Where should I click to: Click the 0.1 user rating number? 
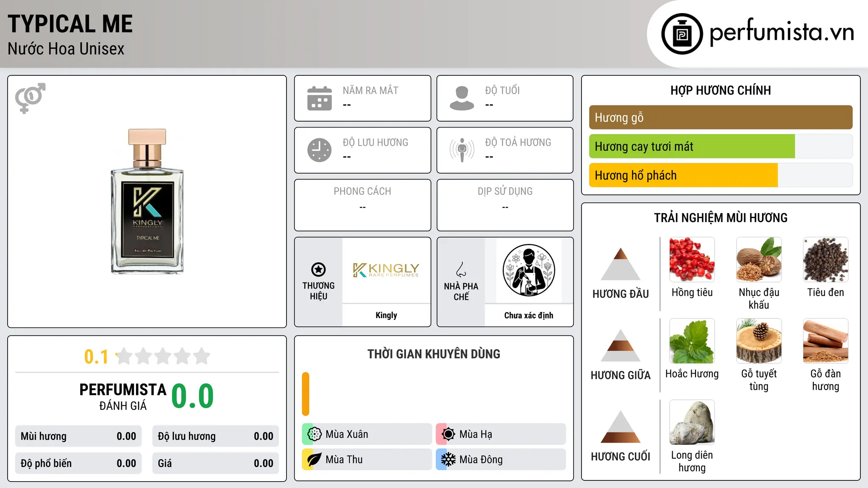pyautogui.click(x=96, y=357)
